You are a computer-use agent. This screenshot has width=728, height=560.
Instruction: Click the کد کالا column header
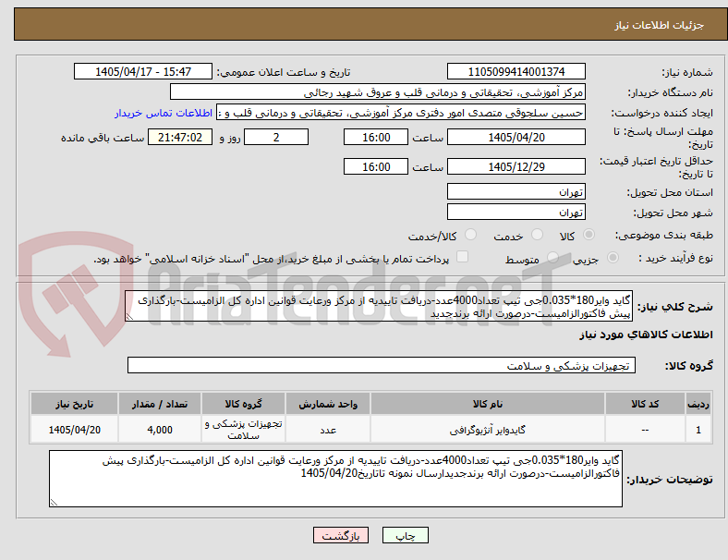pos(645,404)
